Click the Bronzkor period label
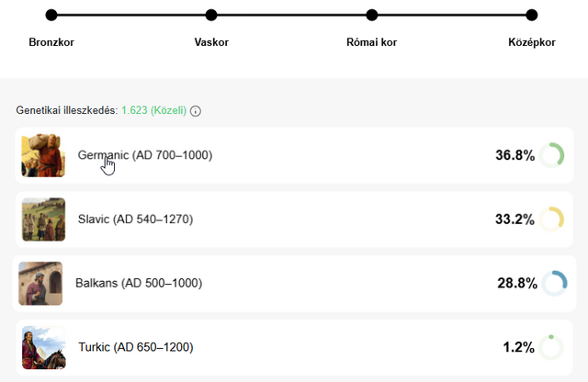588x382 pixels. click(51, 42)
